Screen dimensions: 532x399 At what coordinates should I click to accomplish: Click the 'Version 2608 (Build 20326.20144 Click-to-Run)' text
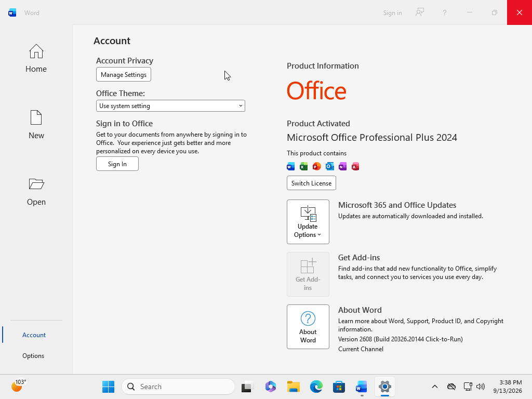tap(401, 339)
